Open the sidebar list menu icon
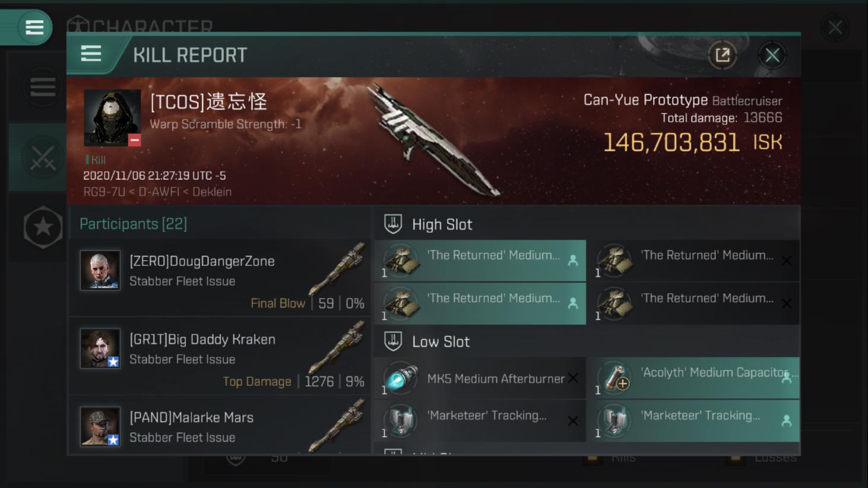This screenshot has height=488, width=868. tap(43, 87)
